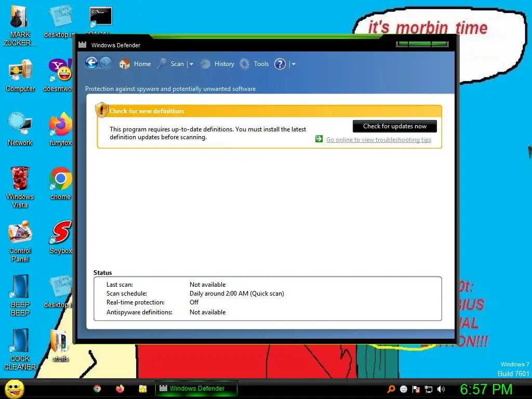Open the Soybox desktop shortcut
The width and height of the screenshot is (532, 399).
click(60, 237)
